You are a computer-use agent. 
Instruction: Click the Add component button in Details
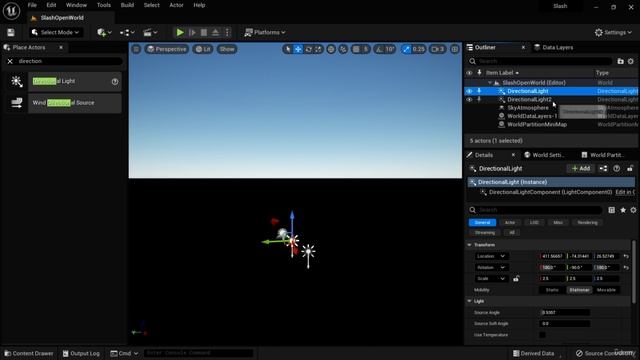[x=580, y=169]
